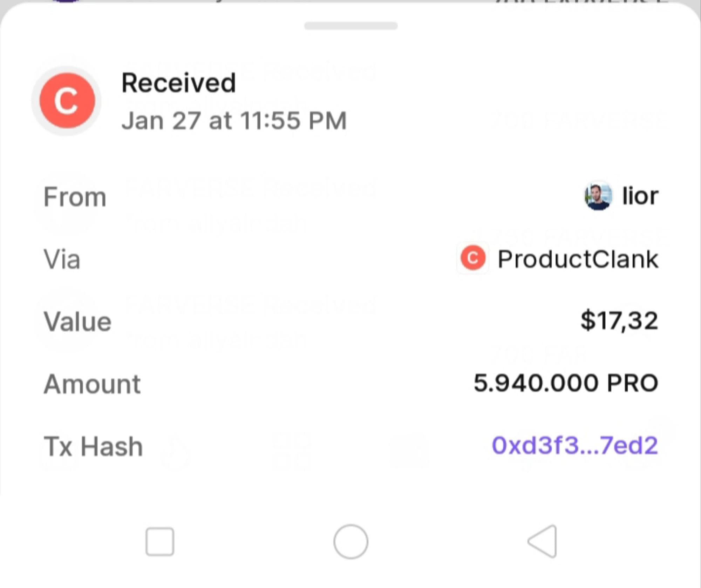Tap the 5.940.000 PRO amount
This screenshot has width=701, height=588.
coord(566,383)
